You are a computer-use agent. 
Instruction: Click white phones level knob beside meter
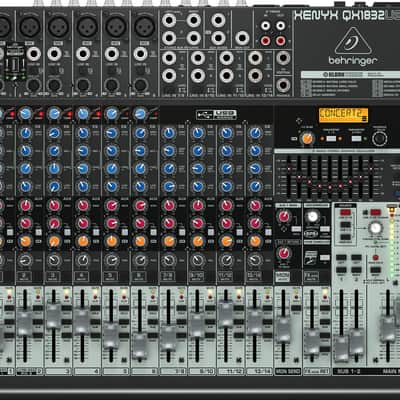click(x=375, y=228)
